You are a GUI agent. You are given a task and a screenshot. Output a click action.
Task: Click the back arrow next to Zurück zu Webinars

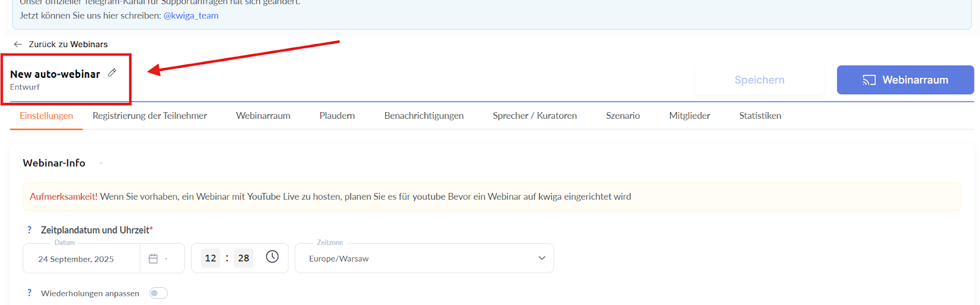click(x=18, y=44)
